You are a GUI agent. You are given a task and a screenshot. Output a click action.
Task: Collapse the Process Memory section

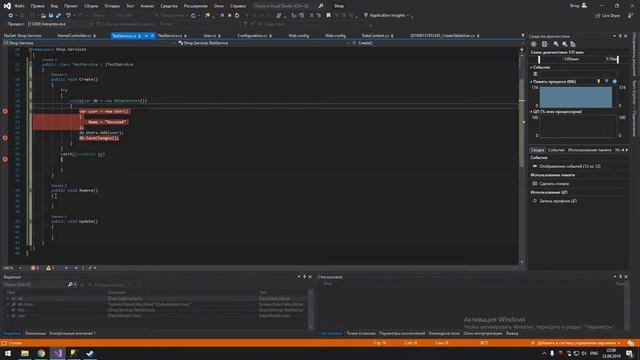pos(531,82)
